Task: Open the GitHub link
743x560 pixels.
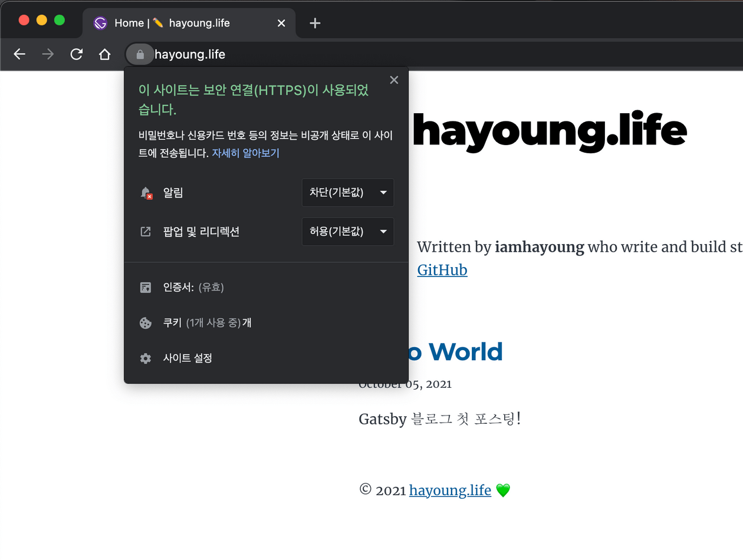Action: 442,269
